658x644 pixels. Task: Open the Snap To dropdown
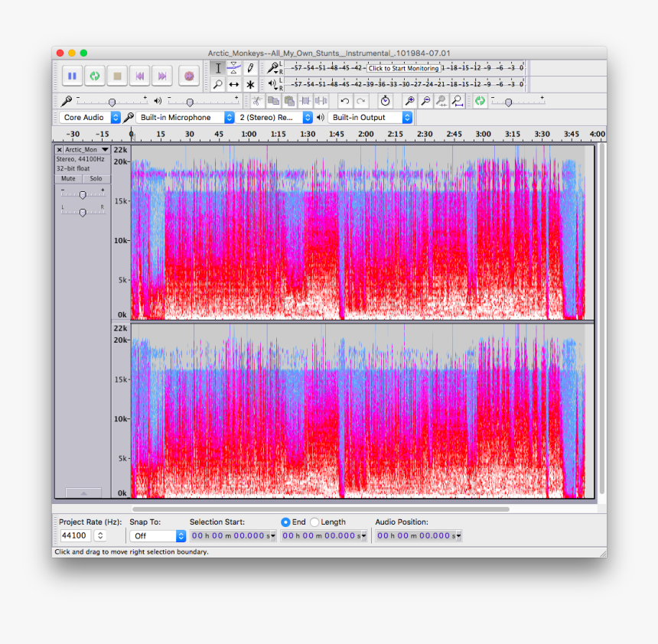(x=158, y=535)
